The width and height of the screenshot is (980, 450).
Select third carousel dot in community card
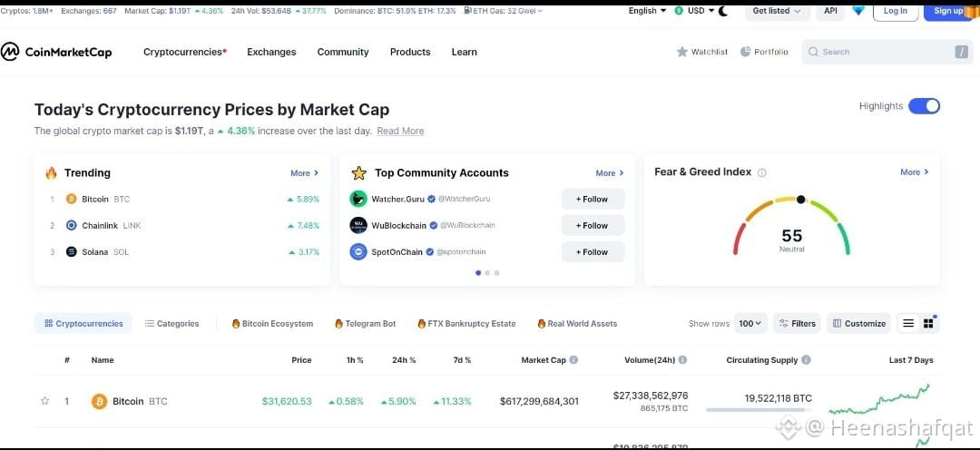pos(497,273)
